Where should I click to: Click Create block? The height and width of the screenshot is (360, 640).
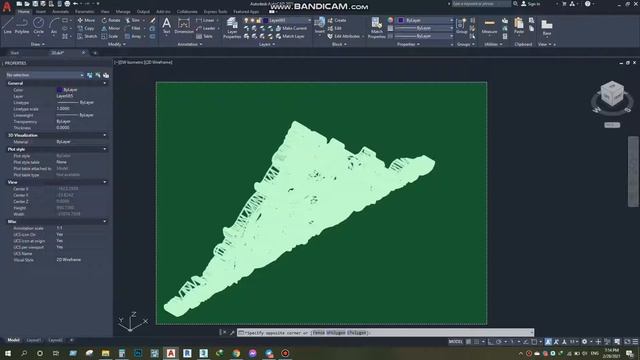tap(337, 20)
